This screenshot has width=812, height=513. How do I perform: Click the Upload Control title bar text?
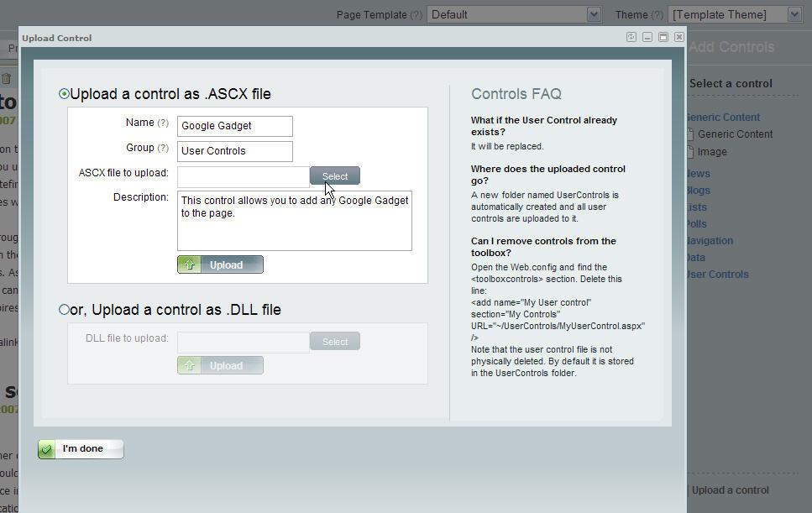[x=56, y=38]
